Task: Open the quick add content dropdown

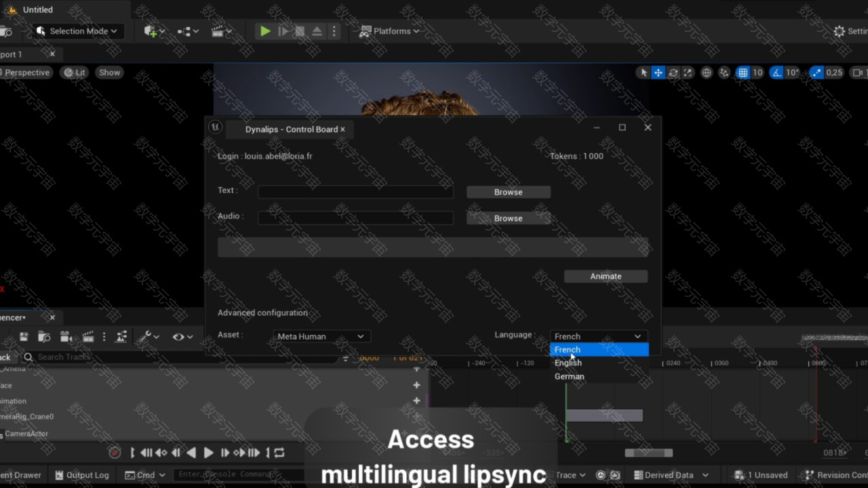Action: (x=153, y=31)
